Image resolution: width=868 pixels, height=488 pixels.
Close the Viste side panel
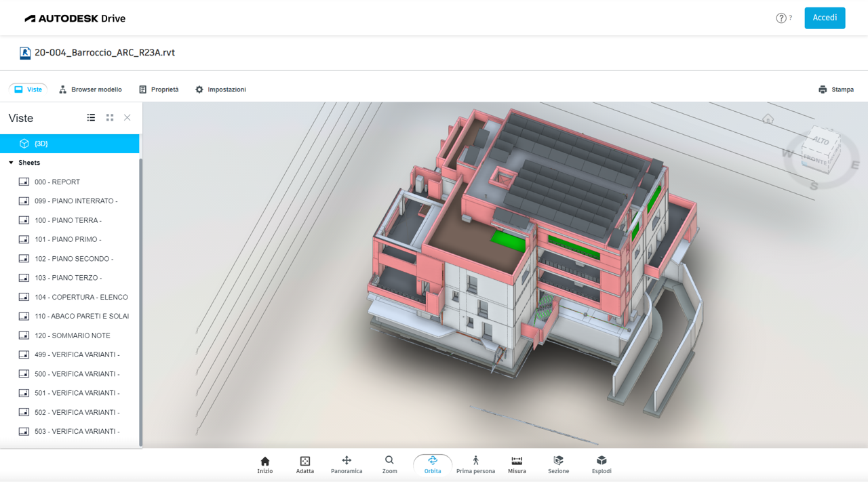[127, 118]
